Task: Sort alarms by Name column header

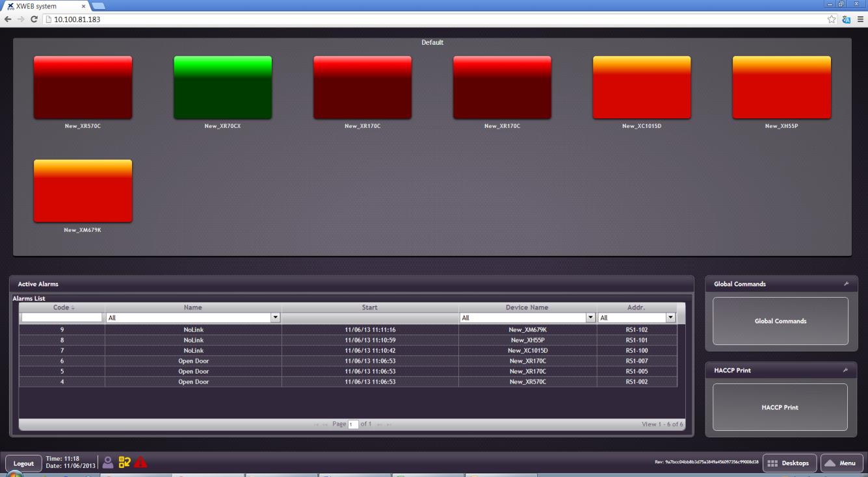Action: pyautogui.click(x=193, y=307)
